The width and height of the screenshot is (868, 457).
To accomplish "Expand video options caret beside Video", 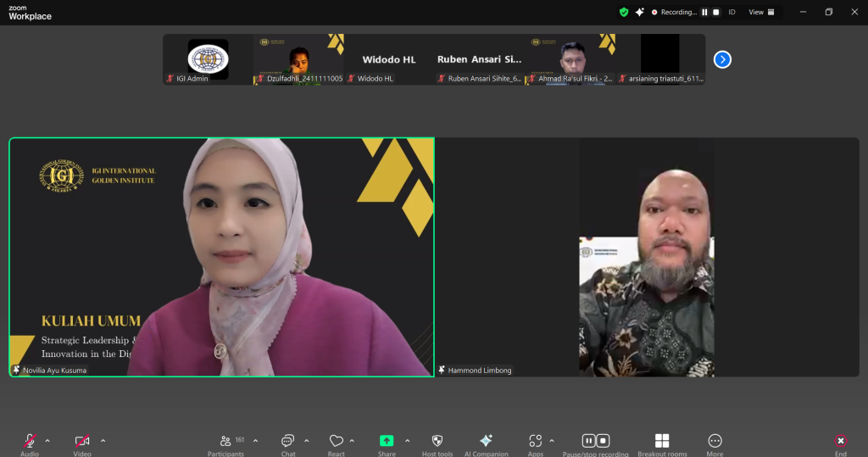I will [x=103, y=441].
